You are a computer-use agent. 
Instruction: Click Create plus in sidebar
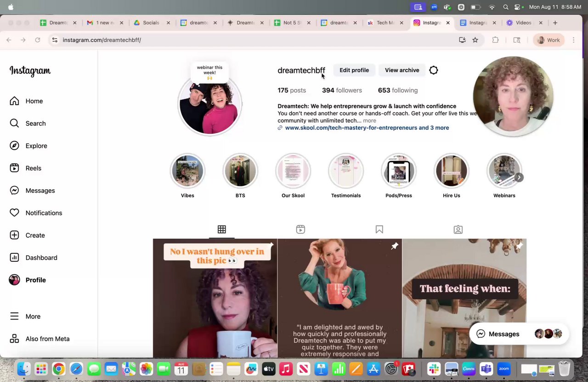click(27, 236)
